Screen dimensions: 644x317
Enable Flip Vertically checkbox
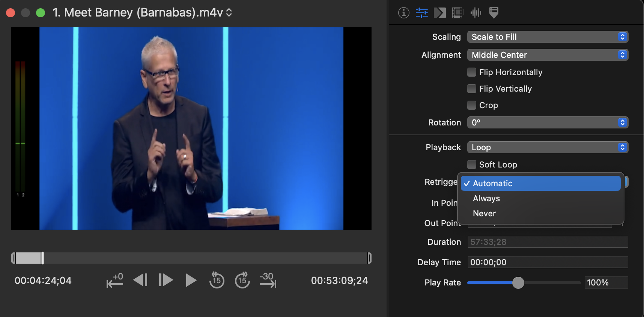(472, 89)
